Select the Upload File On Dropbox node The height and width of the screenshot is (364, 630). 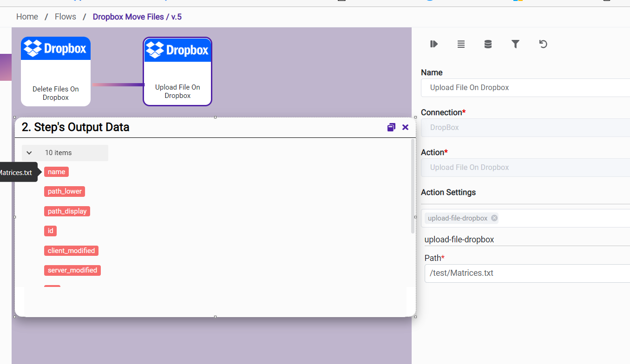coord(177,71)
